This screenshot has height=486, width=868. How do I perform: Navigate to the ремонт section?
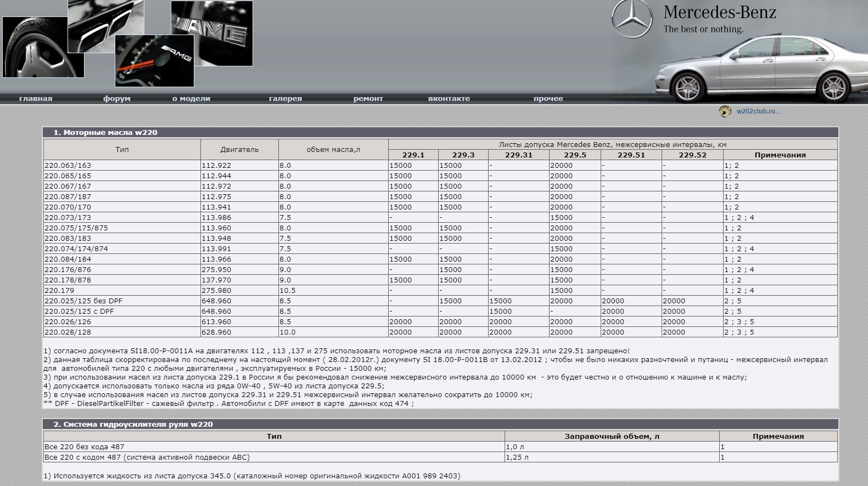tap(368, 99)
